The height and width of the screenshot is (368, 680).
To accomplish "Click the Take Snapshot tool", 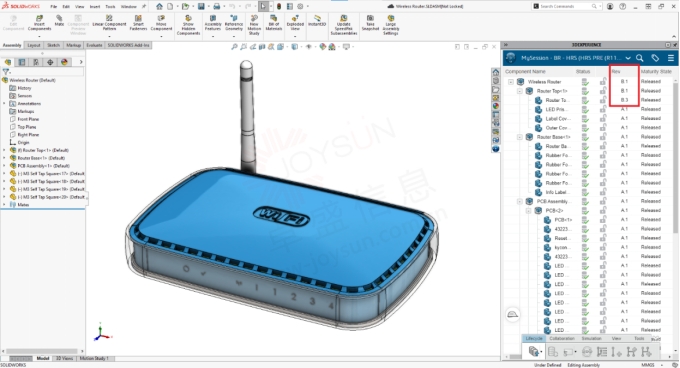I will pos(370,23).
